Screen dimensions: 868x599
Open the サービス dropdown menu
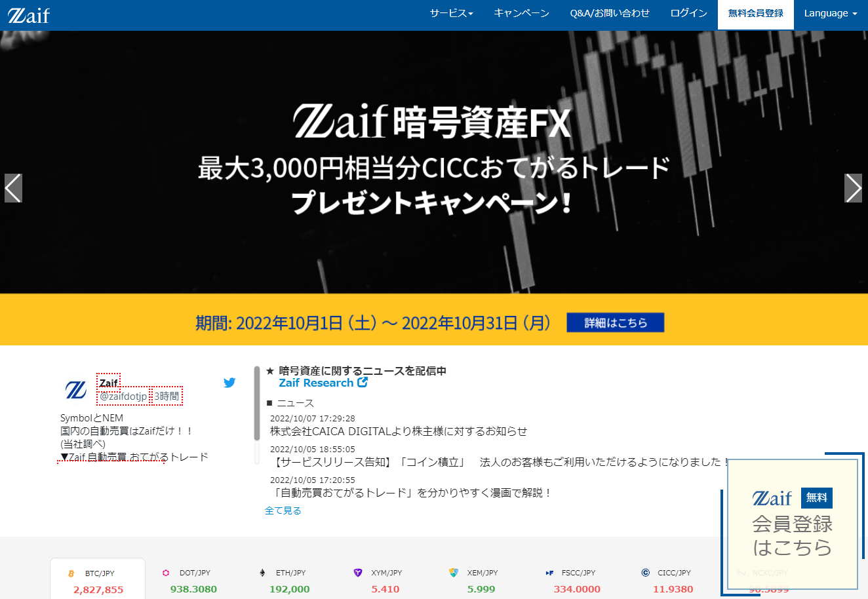451,12
